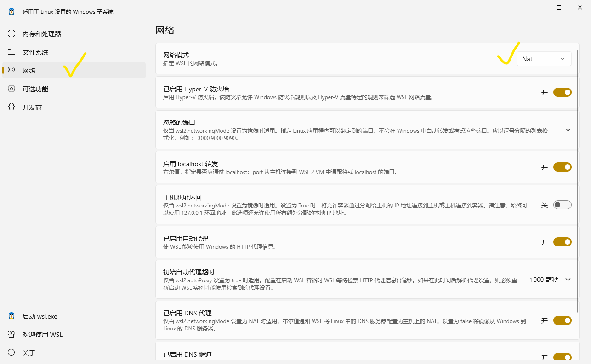The height and width of the screenshot is (364, 591).
Task: Toggle off the 已启用自动代理 switch
Action: 562,242
